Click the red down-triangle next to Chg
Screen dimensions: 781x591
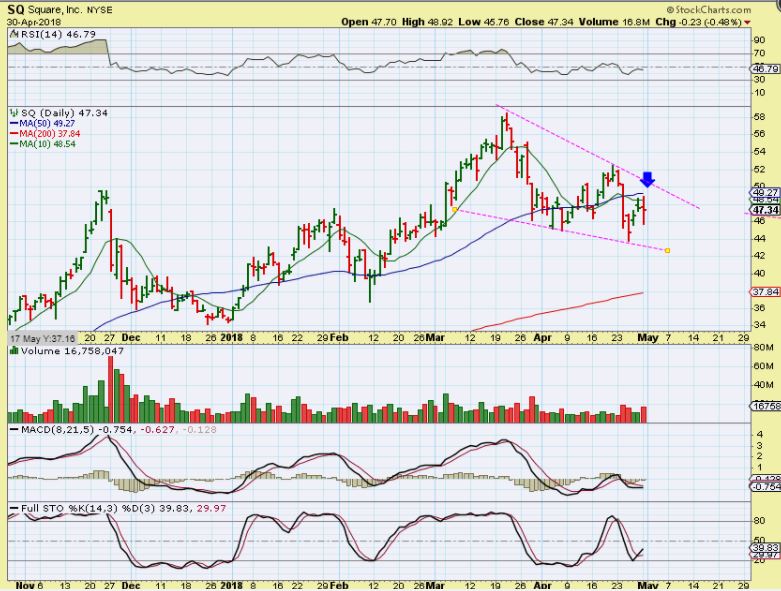[x=747, y=22]
